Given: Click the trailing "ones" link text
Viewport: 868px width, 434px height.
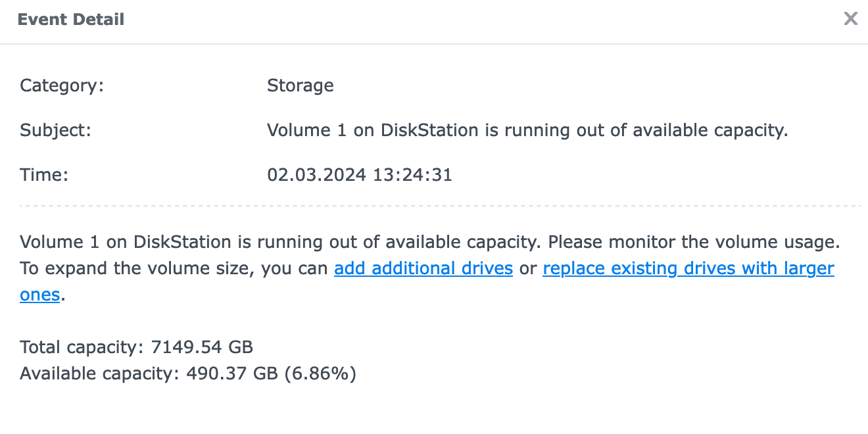Looking at the screenshot, I should point(40,295).
